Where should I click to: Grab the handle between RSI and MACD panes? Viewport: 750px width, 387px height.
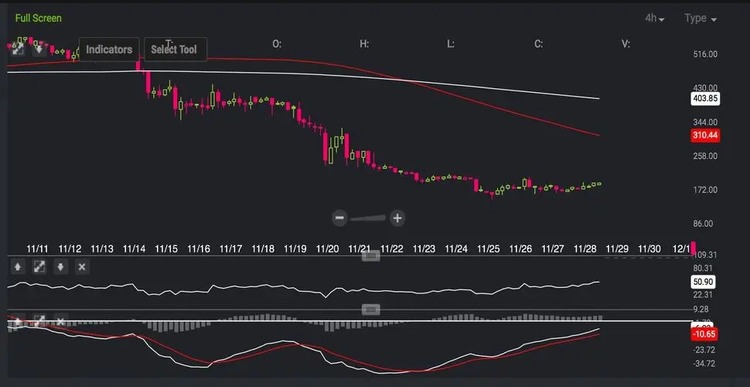pos(371,310)
